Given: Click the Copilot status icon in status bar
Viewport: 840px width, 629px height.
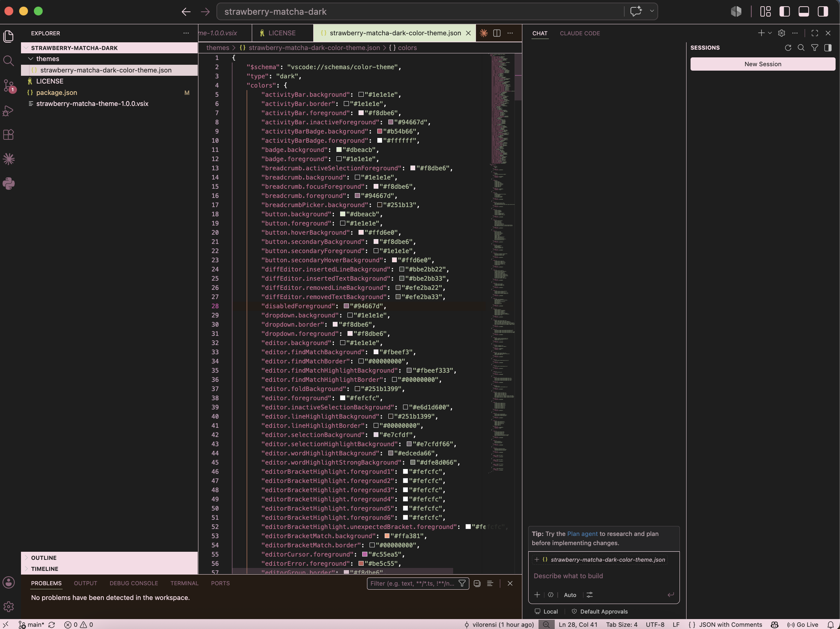Looking at the screenshot, I should click(x=775, y=625).
